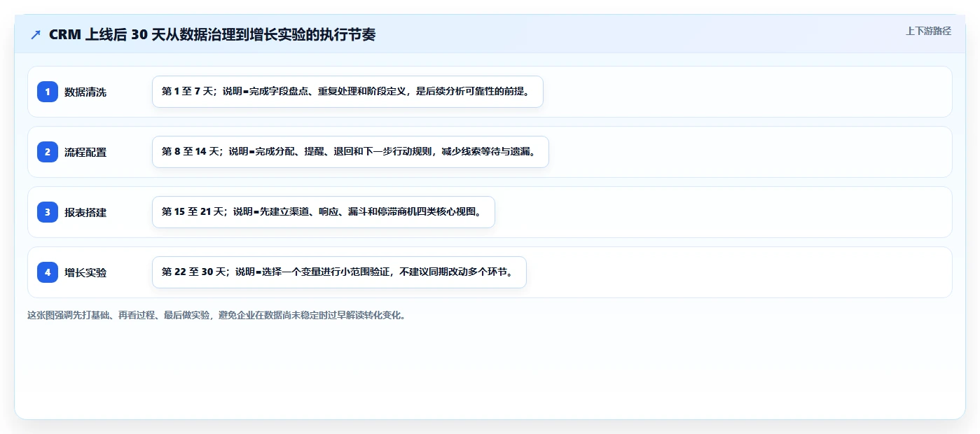The height and width of the screenshot is (434, 980).
Task: Select step number badge 3
Action: [x=48, y=212]
